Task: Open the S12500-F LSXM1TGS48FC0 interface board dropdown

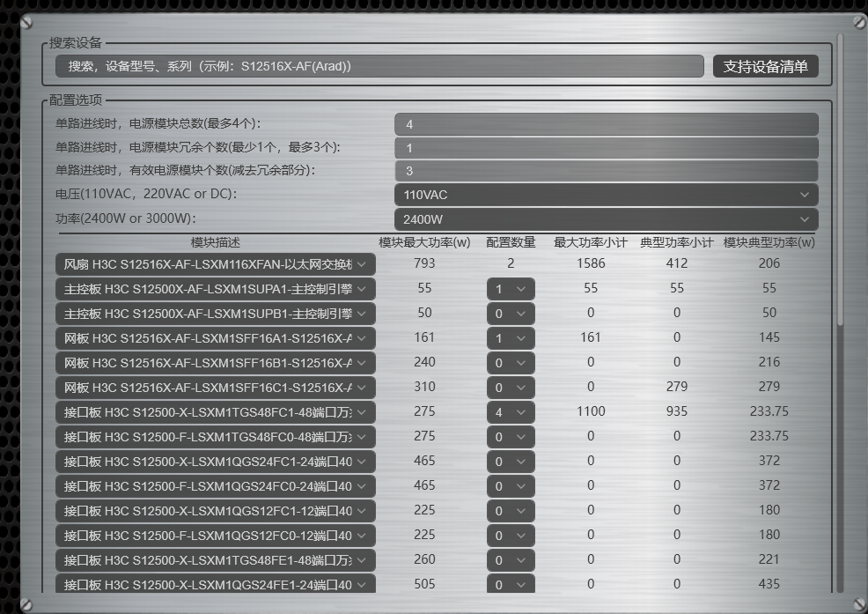Action: 216,437
